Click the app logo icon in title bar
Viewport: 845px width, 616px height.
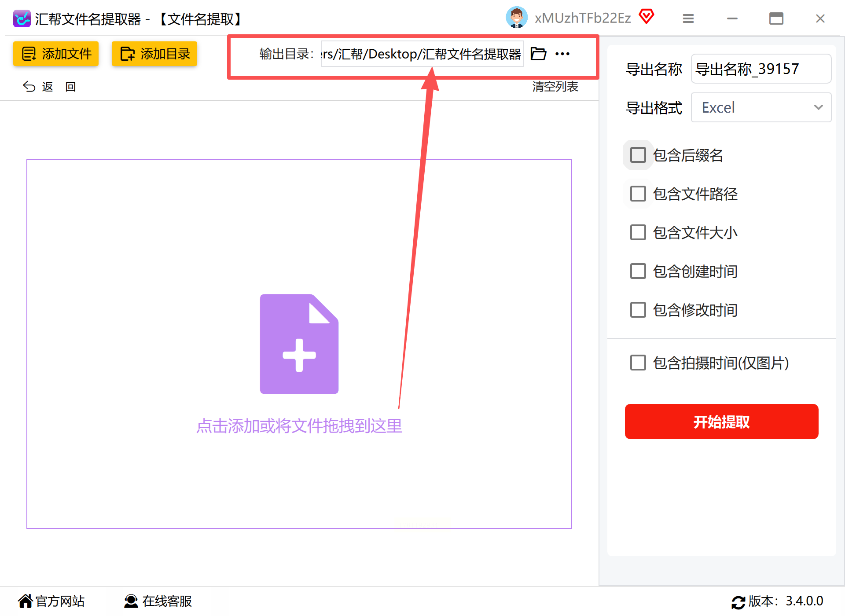[x=22, y=18]
